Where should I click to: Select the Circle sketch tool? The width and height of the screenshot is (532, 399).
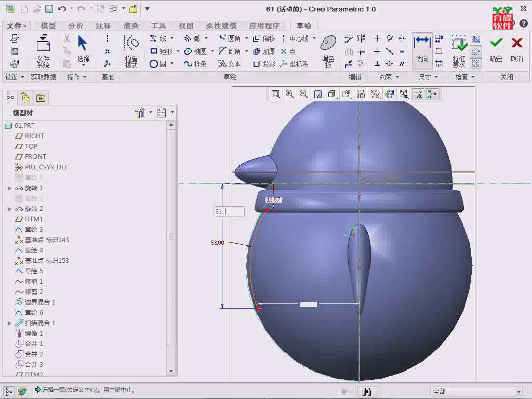click(x=158, y=64)
